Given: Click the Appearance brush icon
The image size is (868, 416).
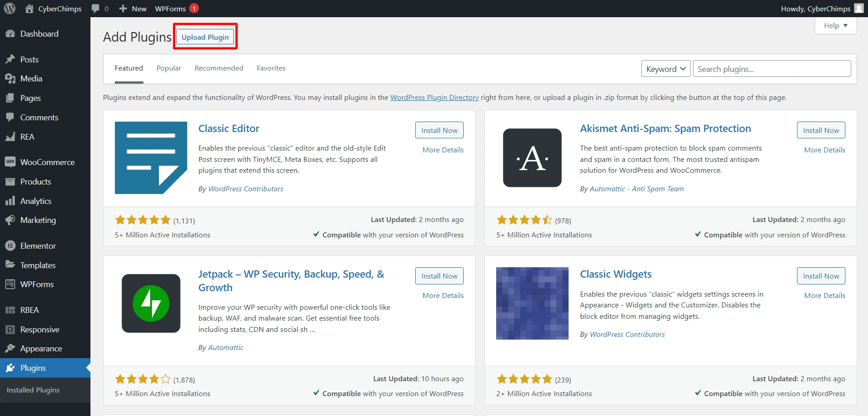Looking at the screenshot, I should click(10, 349).
